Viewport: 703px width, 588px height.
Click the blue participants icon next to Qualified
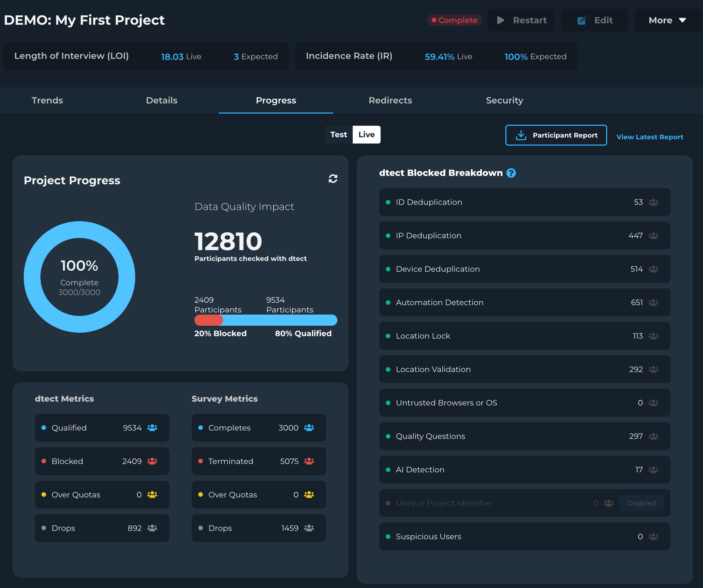[152, 428]
